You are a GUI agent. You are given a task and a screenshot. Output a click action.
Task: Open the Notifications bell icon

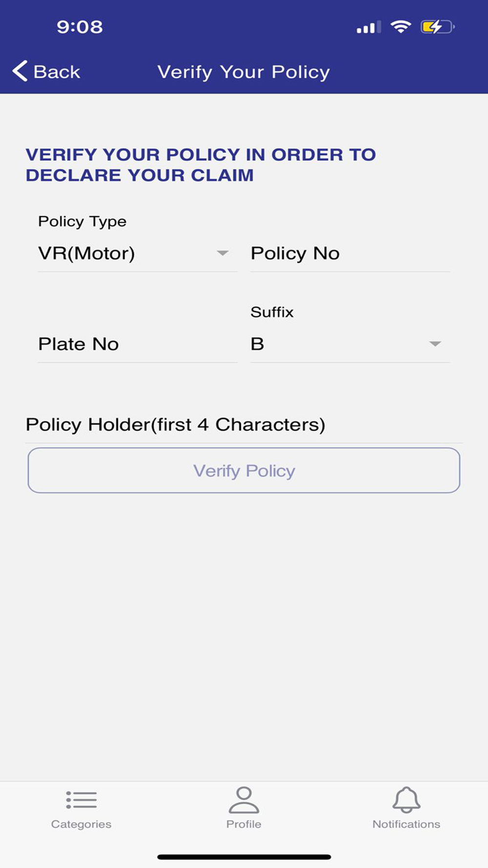[x=407, y=800]
